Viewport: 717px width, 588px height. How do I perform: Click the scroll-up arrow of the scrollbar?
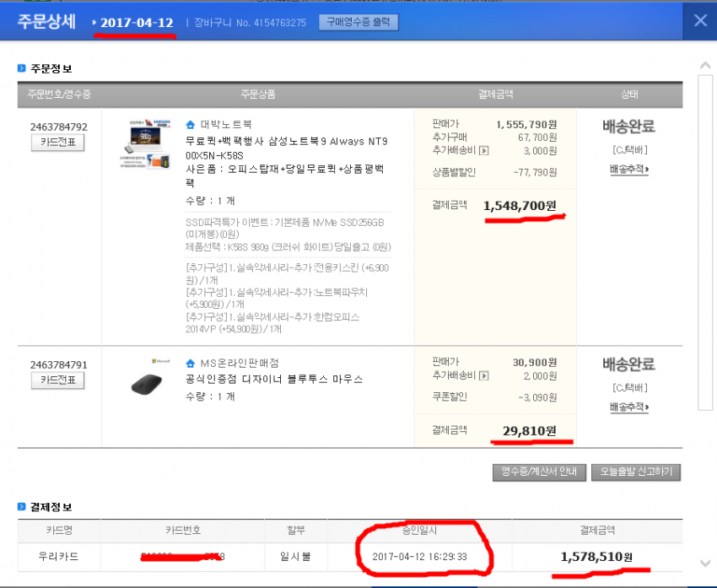(705, 67)
